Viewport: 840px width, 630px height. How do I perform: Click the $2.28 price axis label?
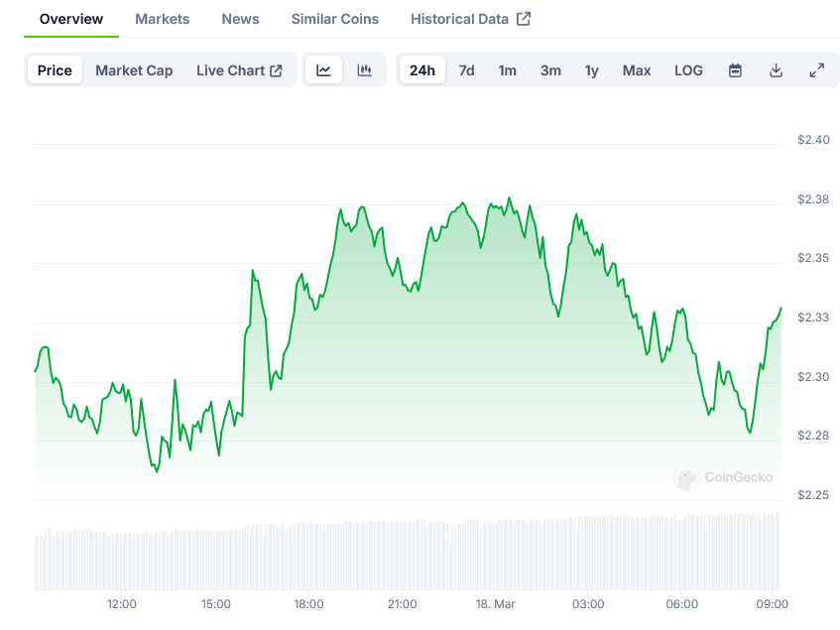(813, 435)
